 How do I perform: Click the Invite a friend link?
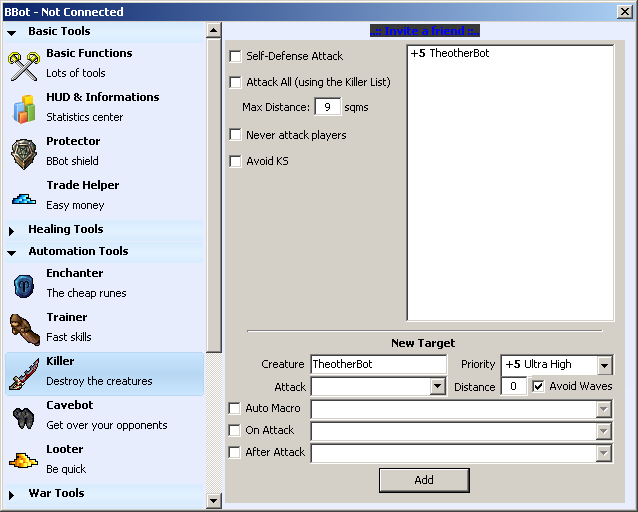424,31
